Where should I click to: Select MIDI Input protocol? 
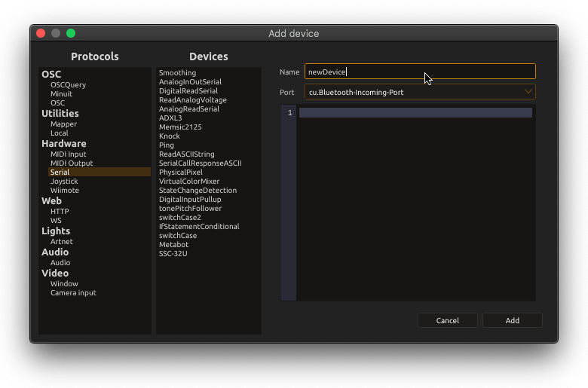[69, 154]
